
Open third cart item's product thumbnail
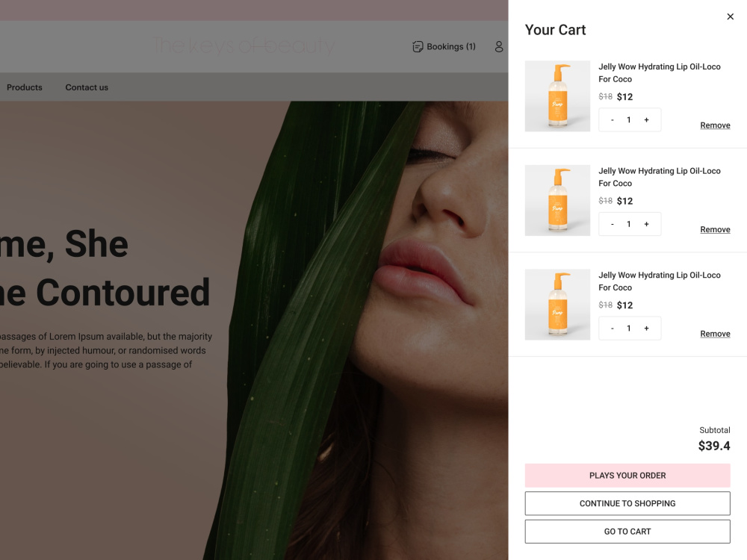557,305
